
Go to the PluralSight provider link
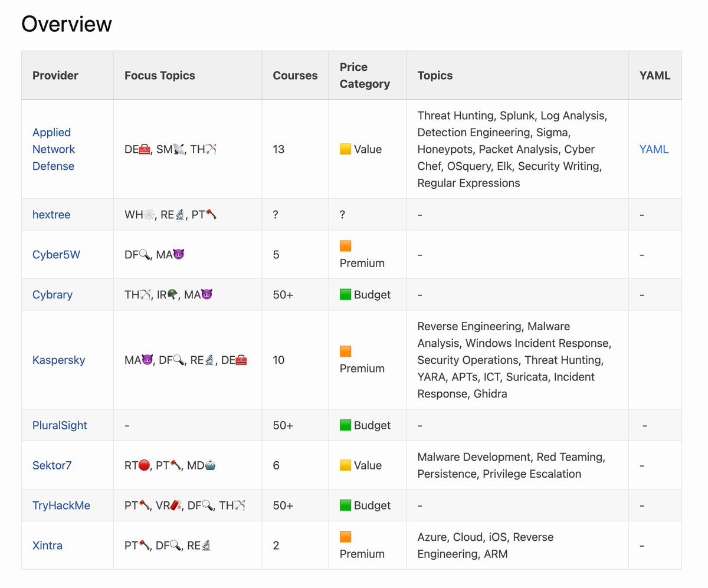(60, 425)
